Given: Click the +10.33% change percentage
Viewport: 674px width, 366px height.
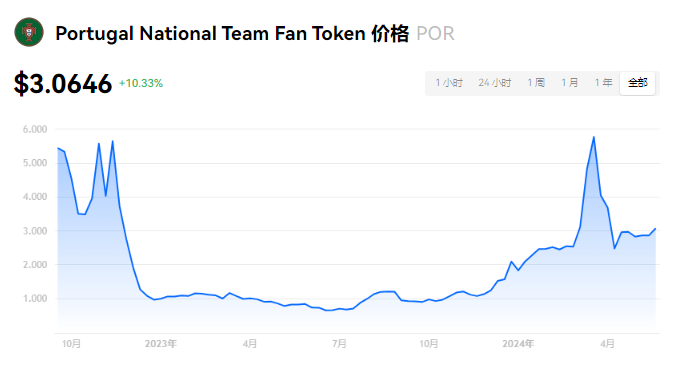Looking at the screenshot, I should click(141, 83).
